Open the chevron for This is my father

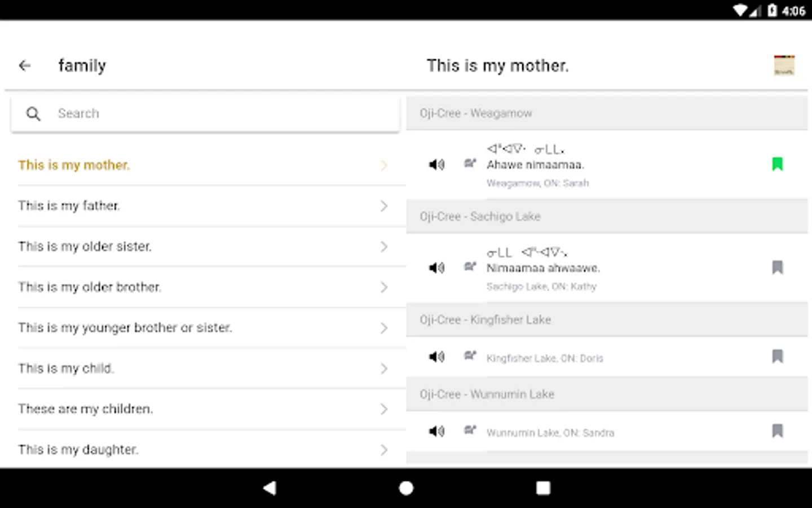pyautogui.click(x=384, y=206)
